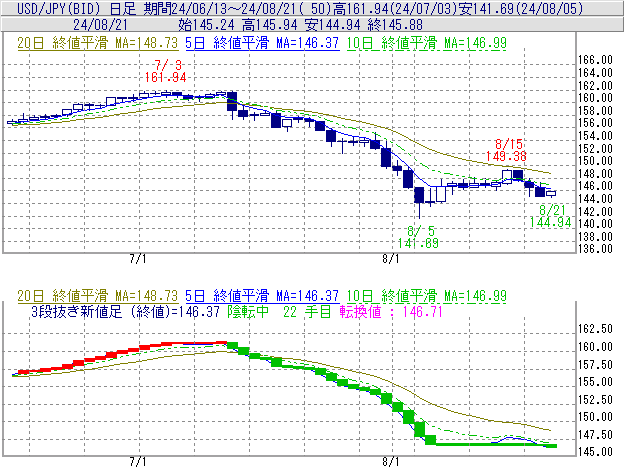This screenshot has width=624, height=475.
Task: Click the 147.50 axis label on 新値足 chart
Action: coord(595,434)
